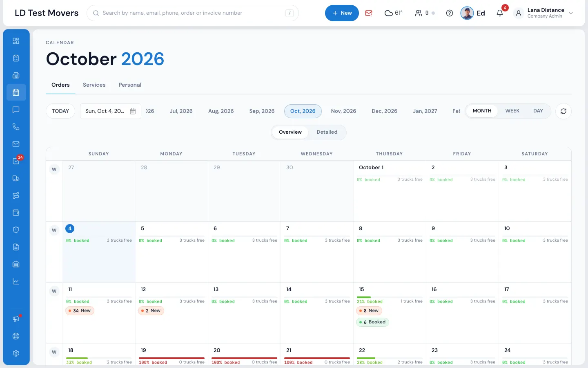Open the wallet icon in sidebar

click(x=16, y=213)
